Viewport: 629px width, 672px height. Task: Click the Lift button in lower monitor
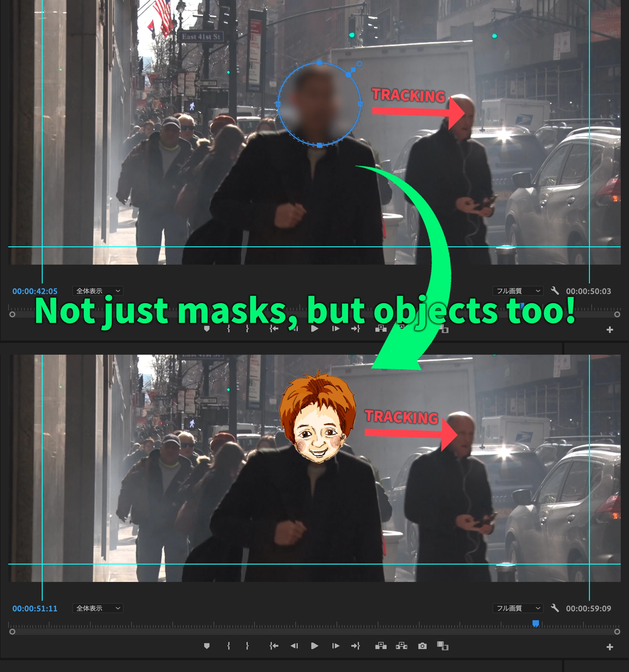pos(381,646)
